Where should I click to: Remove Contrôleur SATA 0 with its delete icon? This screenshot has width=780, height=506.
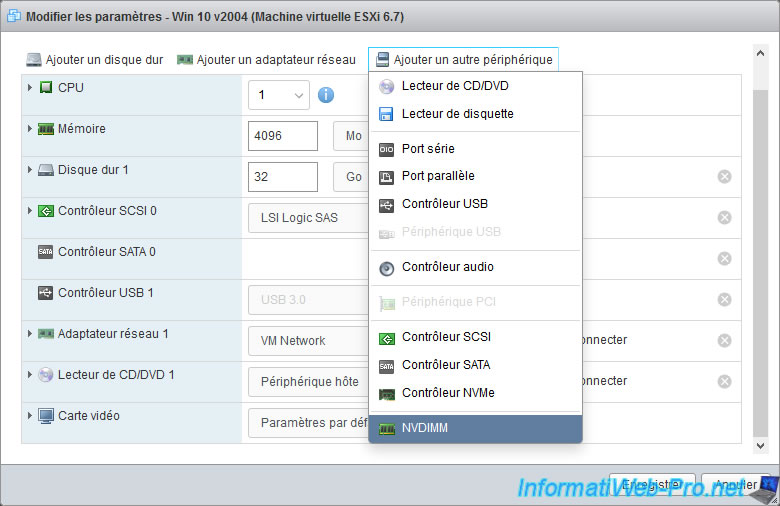coord(724,258)
